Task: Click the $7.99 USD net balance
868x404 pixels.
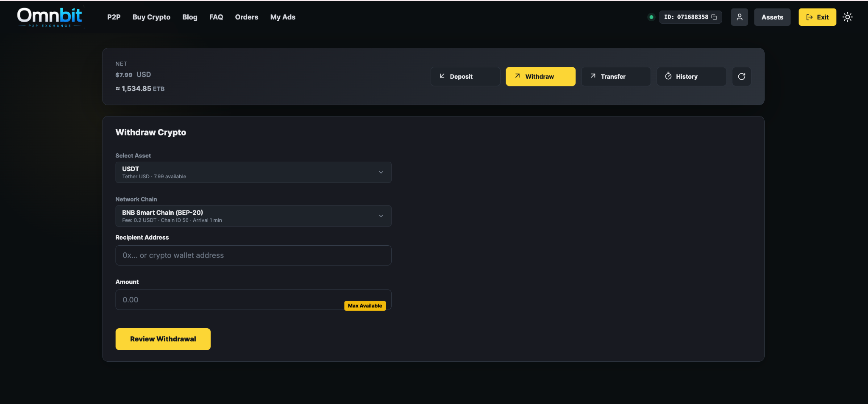Action: coord(133,75)
